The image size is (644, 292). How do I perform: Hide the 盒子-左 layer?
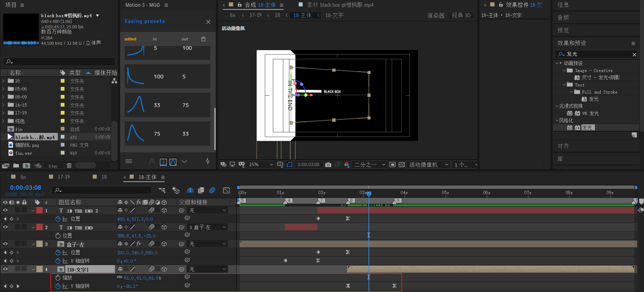(x=5, y=244)
